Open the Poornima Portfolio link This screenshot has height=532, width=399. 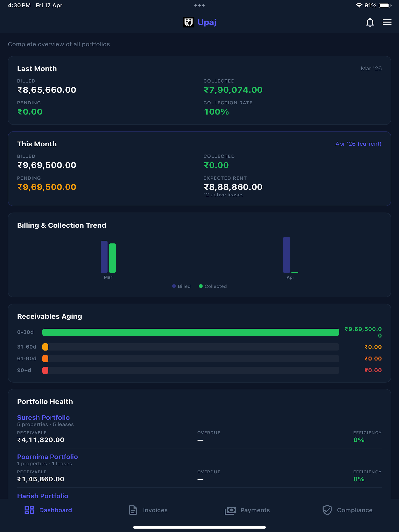48,457
